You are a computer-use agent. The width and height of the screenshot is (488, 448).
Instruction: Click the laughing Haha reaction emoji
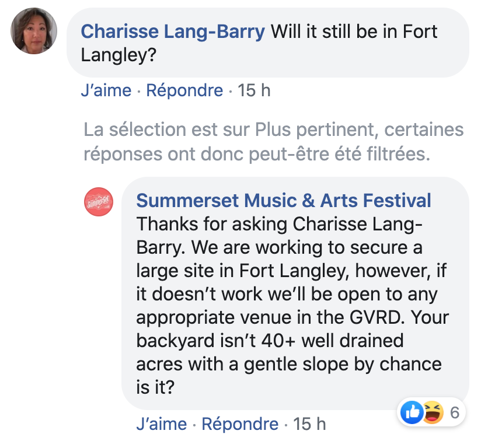tap(430, 412)
